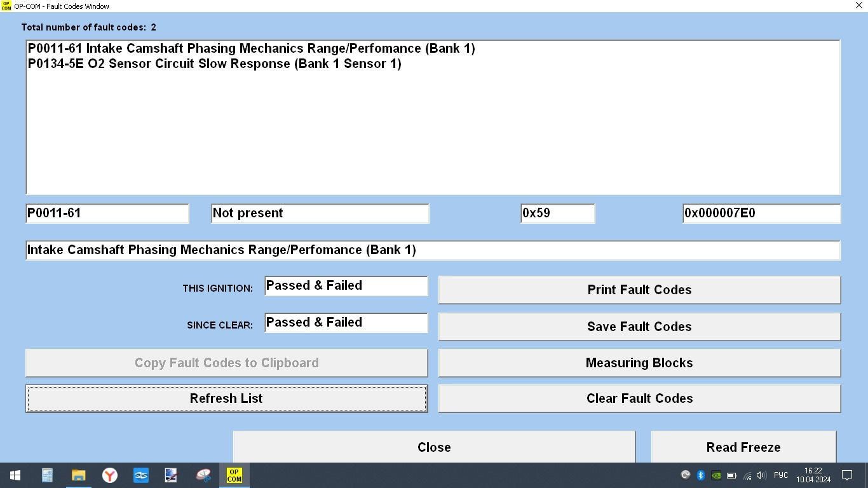Open File Explorer from the taskbar

click(x=78, y=475)
